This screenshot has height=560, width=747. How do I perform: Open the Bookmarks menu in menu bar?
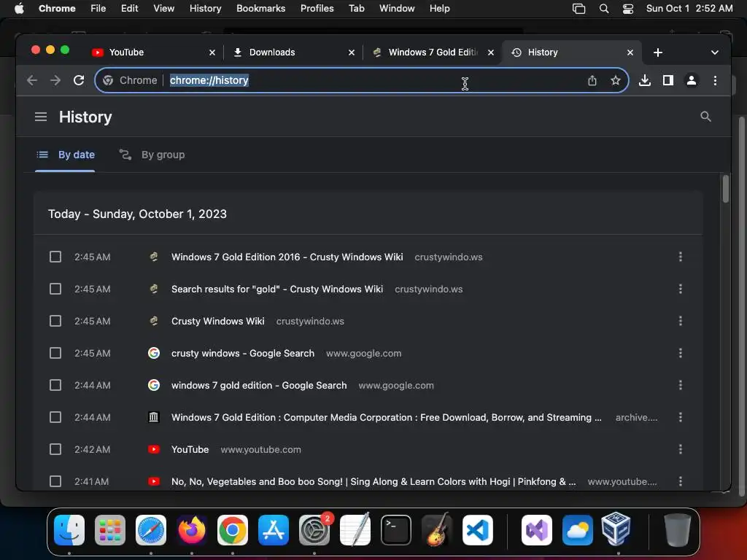click(x=260, y=9)
